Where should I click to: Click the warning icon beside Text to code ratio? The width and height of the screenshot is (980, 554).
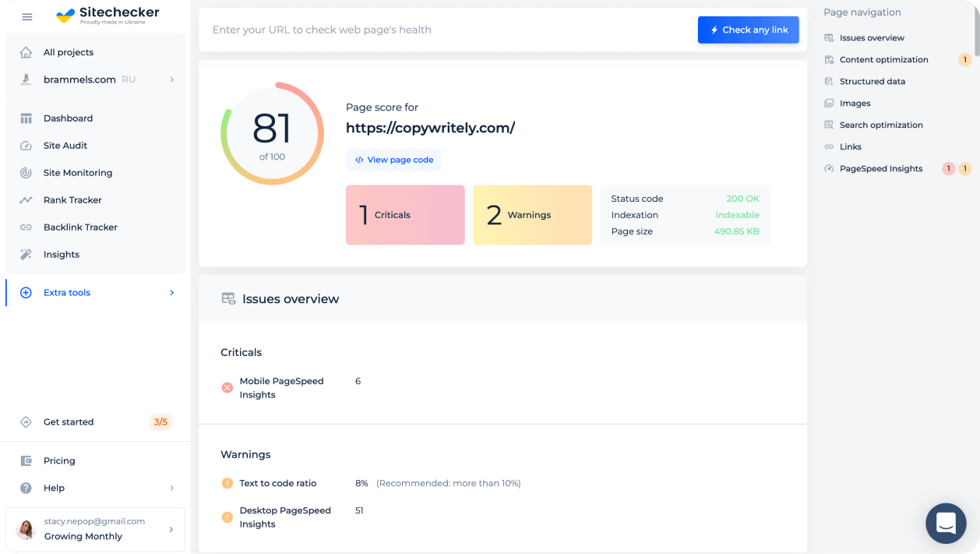227,484
